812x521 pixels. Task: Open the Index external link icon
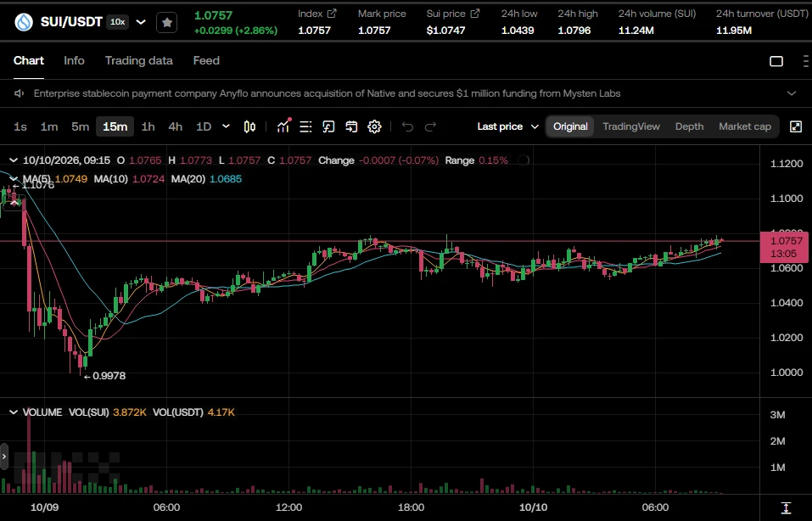[332, 14]
